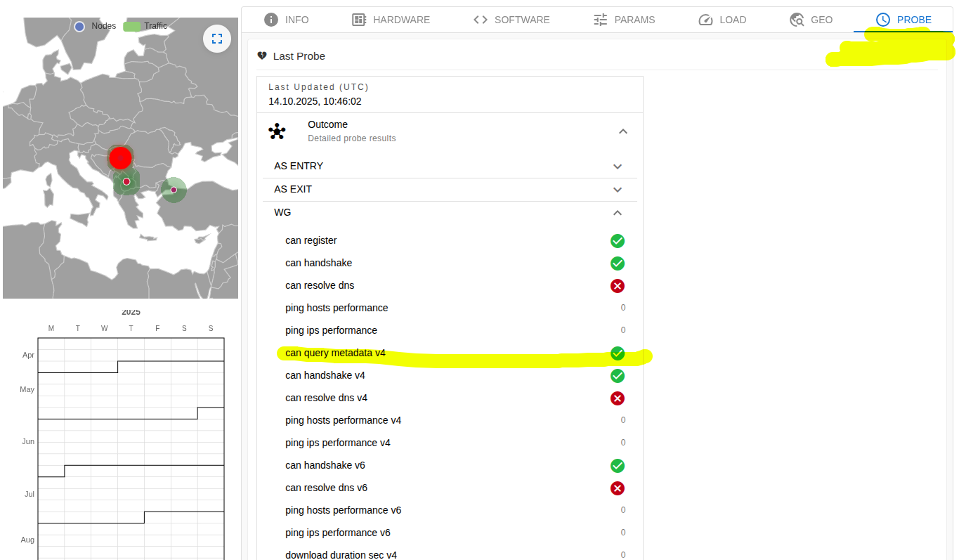The width and height of the screenshot is (959, 560).
Task: Select the LOAD tab
Action: pos(722,20)
